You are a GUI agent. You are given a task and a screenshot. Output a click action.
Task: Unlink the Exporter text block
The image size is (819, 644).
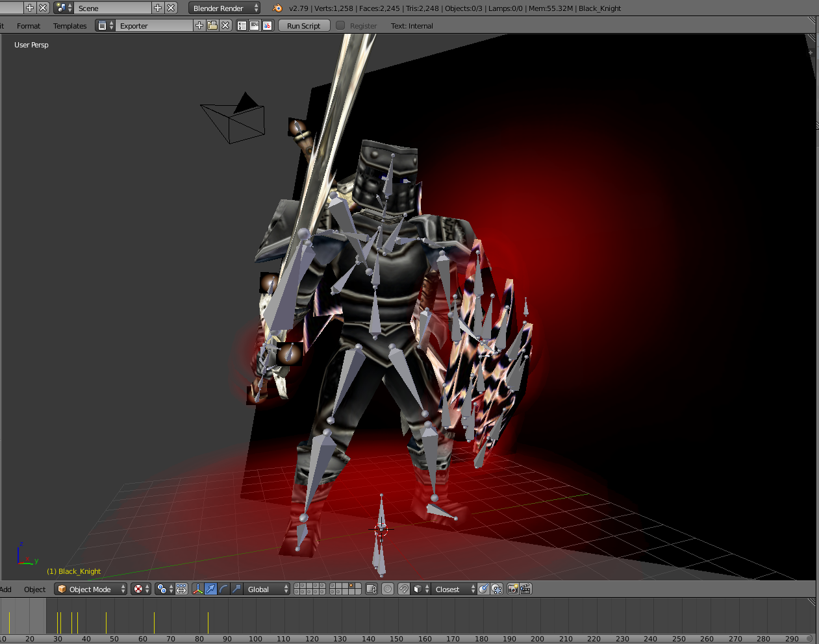point(225,25)
